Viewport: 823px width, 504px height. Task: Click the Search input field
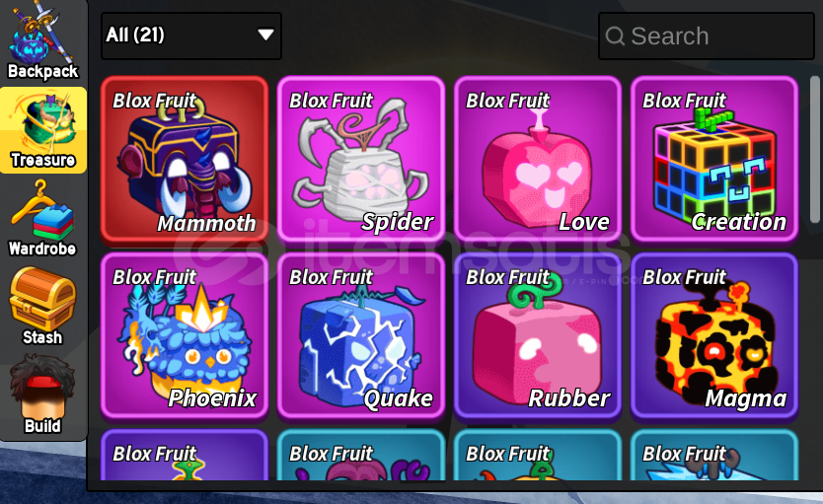[x=707, y=36]
